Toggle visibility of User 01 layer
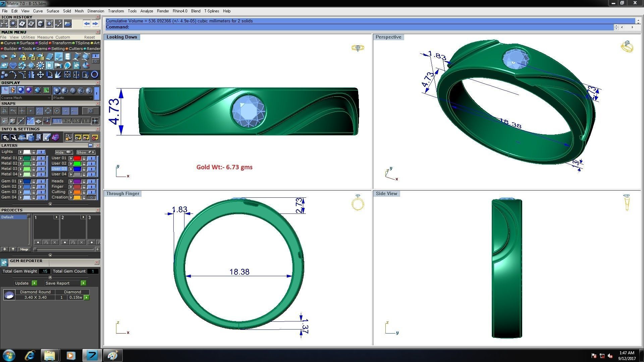The image size is (644, 362). click(x=91, y=158)
